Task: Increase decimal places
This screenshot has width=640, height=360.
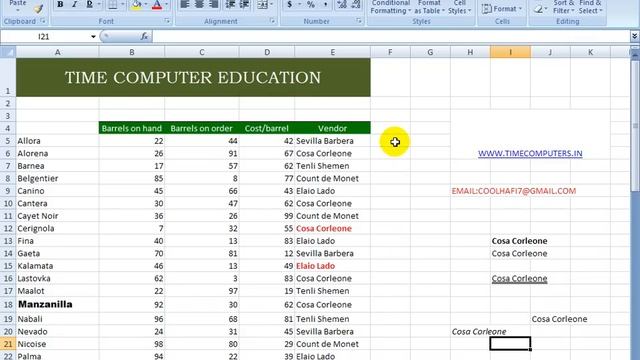Action: click(342, 4)
